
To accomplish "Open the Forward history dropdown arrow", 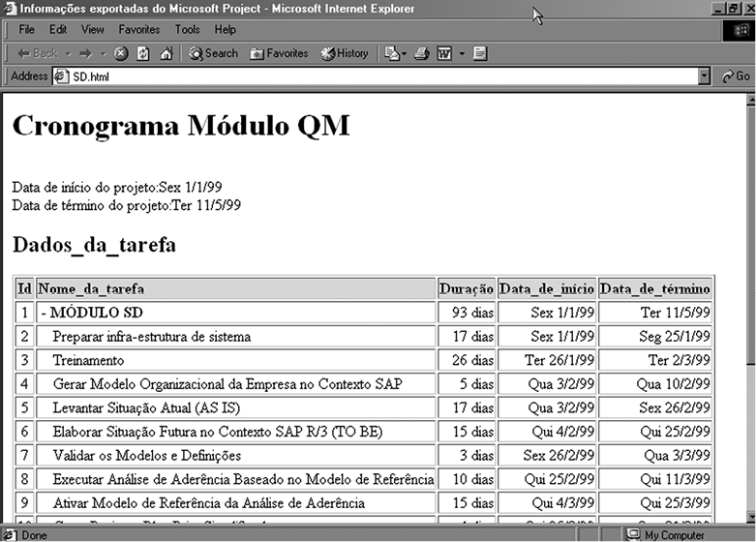I will 103,53.
